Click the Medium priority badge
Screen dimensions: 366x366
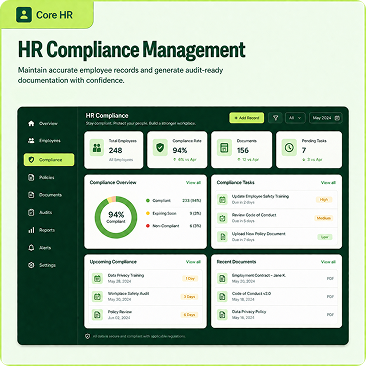pos(324,218)
